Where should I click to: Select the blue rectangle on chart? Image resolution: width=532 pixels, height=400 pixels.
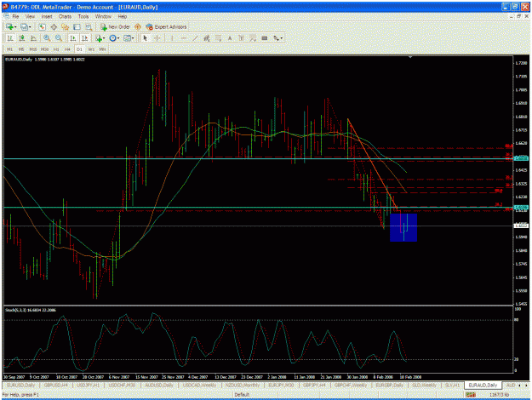(403, 227)
